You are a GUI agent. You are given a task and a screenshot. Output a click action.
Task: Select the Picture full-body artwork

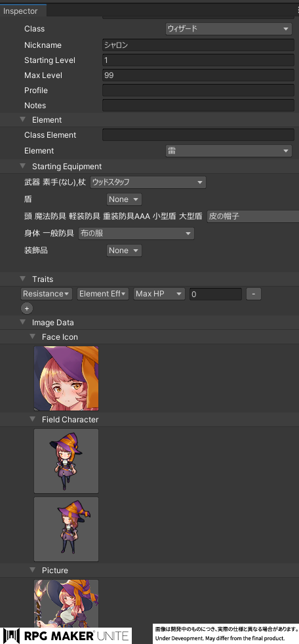[x=66, y=603]
